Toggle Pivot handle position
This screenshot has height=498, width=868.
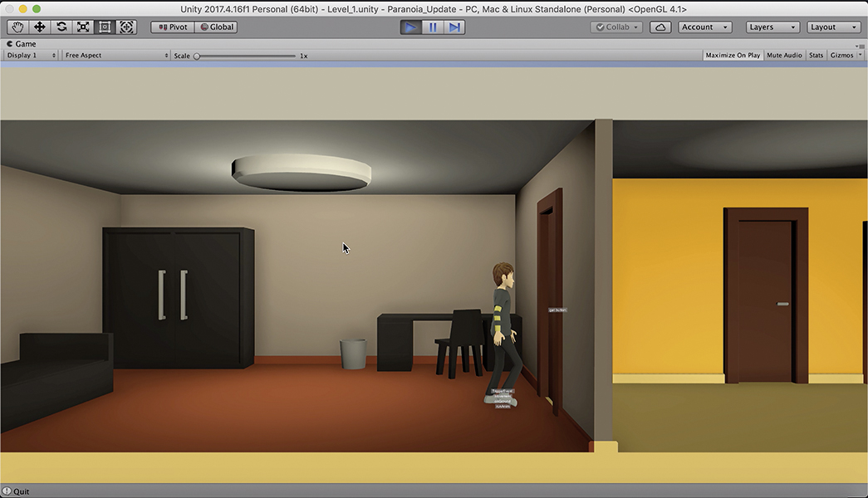pyautogui.click(x=173, y=27)
